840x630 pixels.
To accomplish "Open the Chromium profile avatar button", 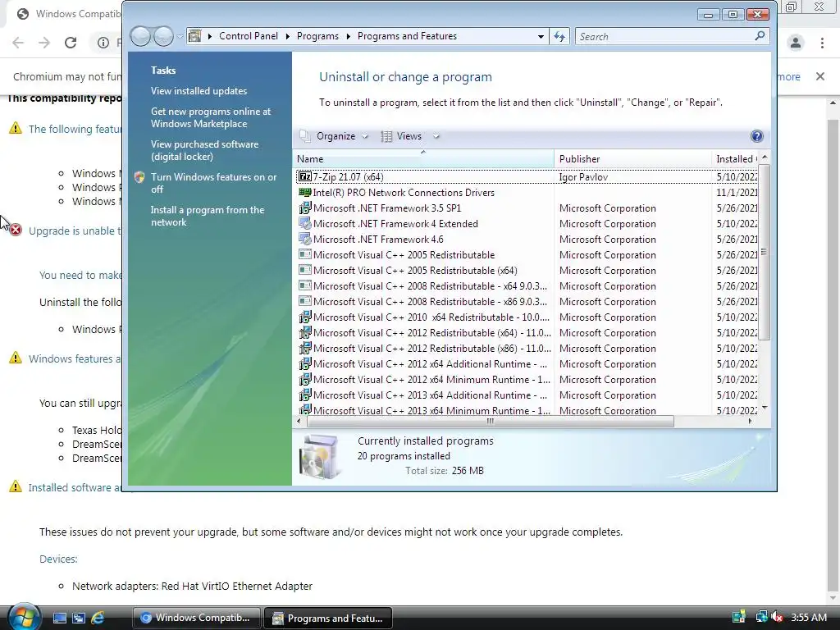I will coord(796,43).
